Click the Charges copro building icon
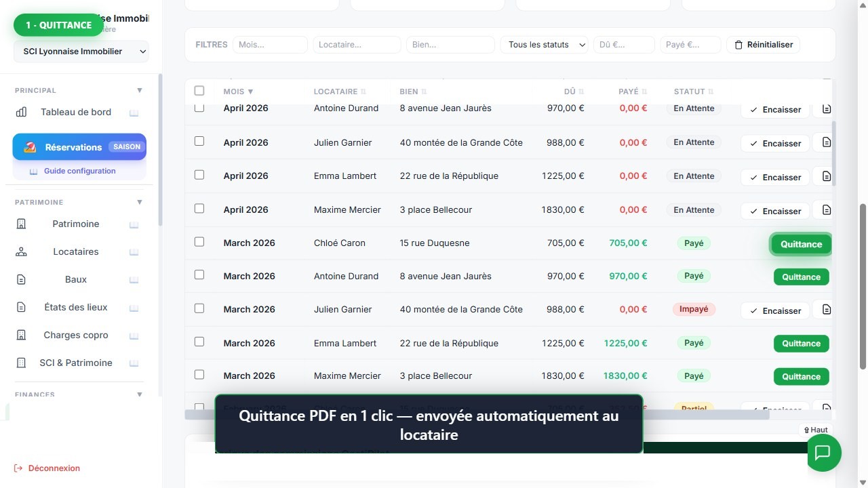Viewport: 868px width, 488px height. pyautogui.click(x=21, y=335)
